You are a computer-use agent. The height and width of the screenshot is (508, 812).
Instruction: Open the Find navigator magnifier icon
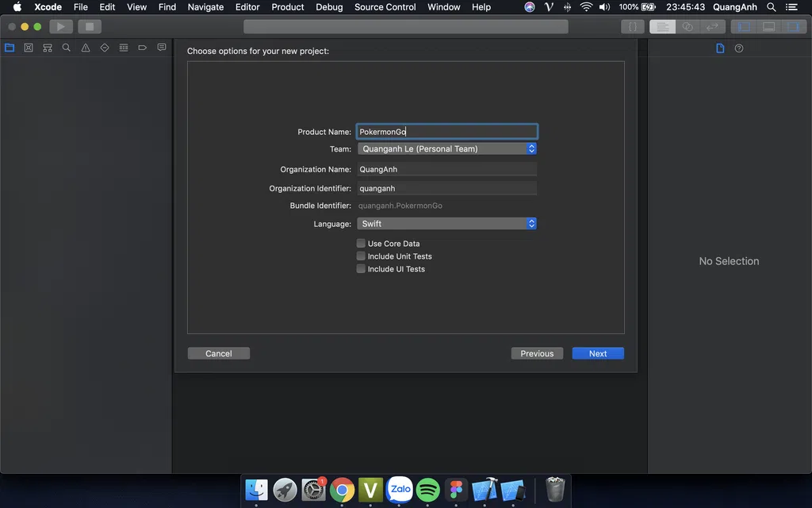67,48
